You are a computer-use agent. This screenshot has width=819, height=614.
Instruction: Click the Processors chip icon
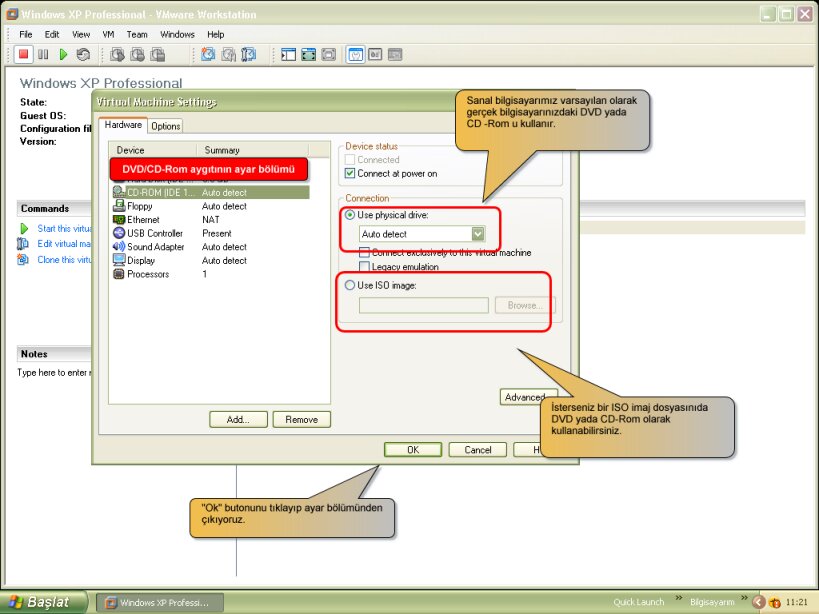(119, 274)
